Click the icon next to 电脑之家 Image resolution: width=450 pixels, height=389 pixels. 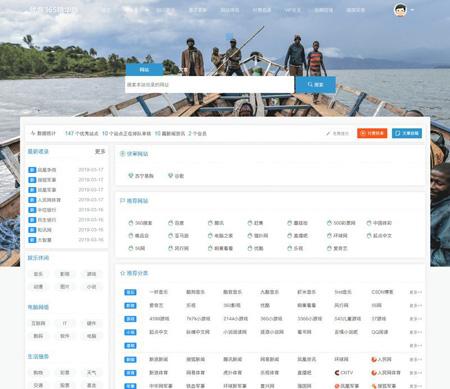210,235
